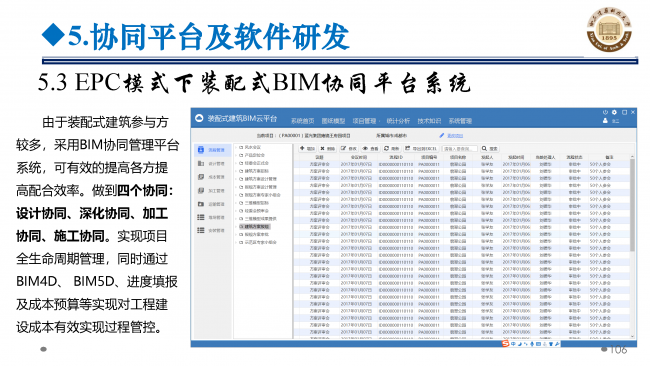Click the table's vertical scrollbar thumb
Viewport: 650px width, 366px height.
tap(632, 205)
